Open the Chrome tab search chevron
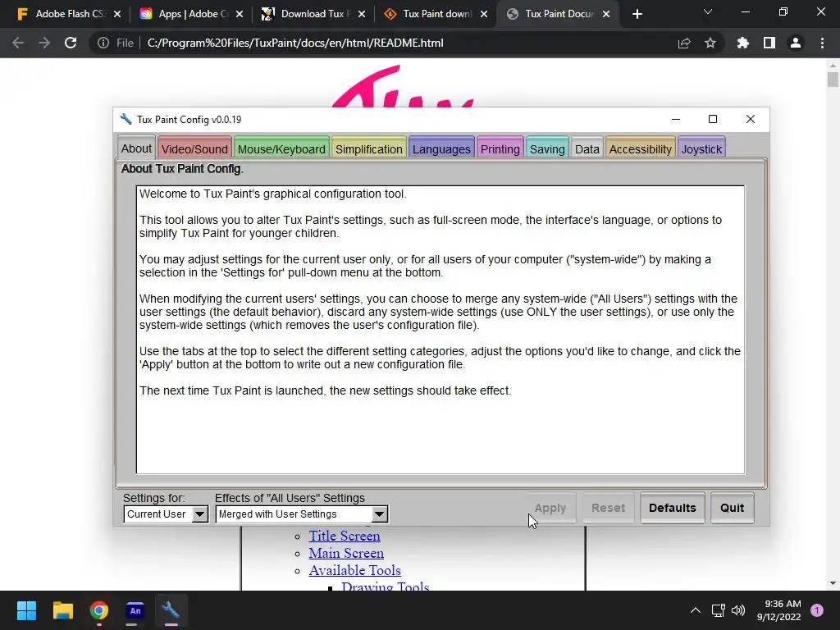Viewport: 840px width, 630px height. point(708,11)
